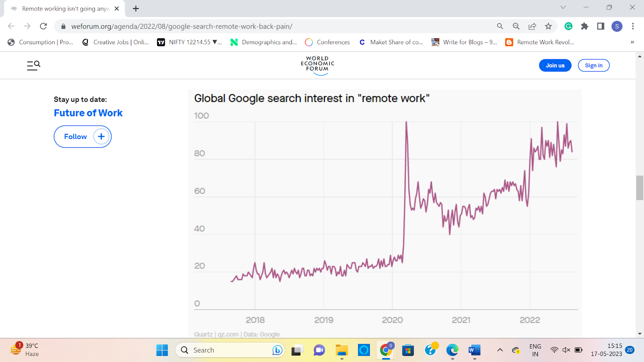
Task: Click the battery status tray icon
Action: pos(578,350)
